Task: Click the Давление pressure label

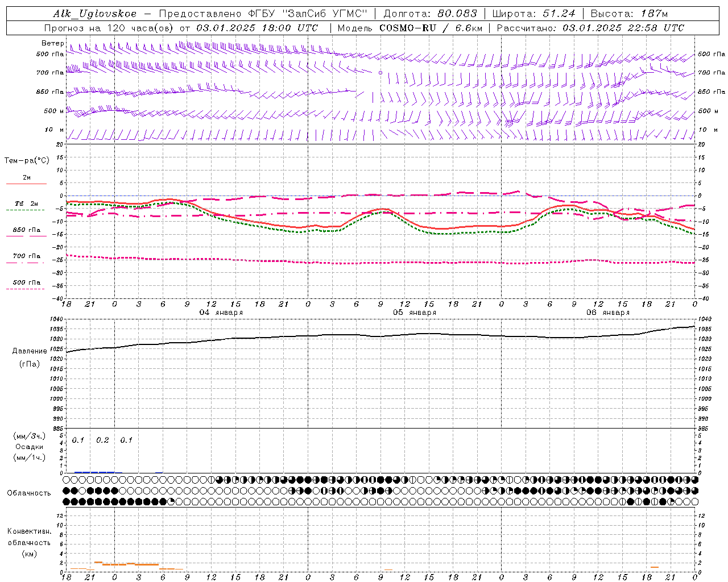Action: [x=30, y=351]
